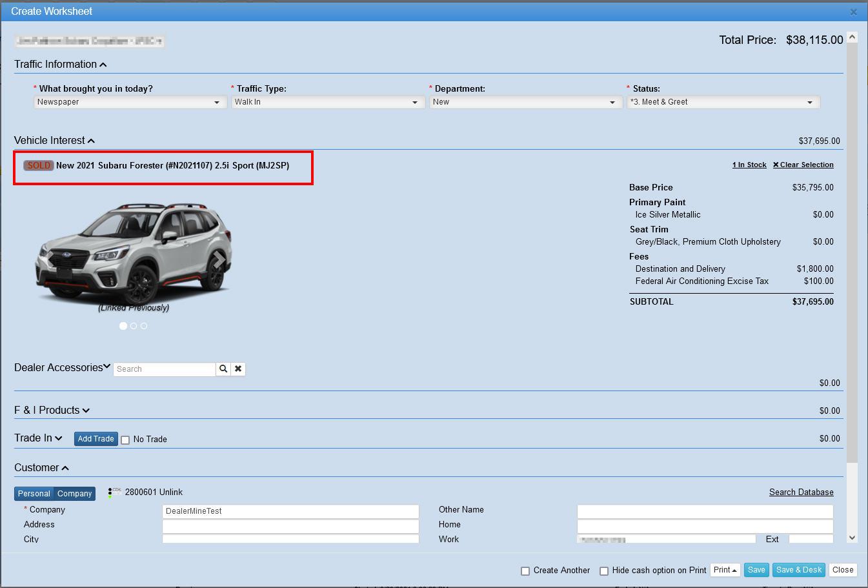Click the Add Trade button
Viewport: 868px width, 588px height.
[96, 439]
